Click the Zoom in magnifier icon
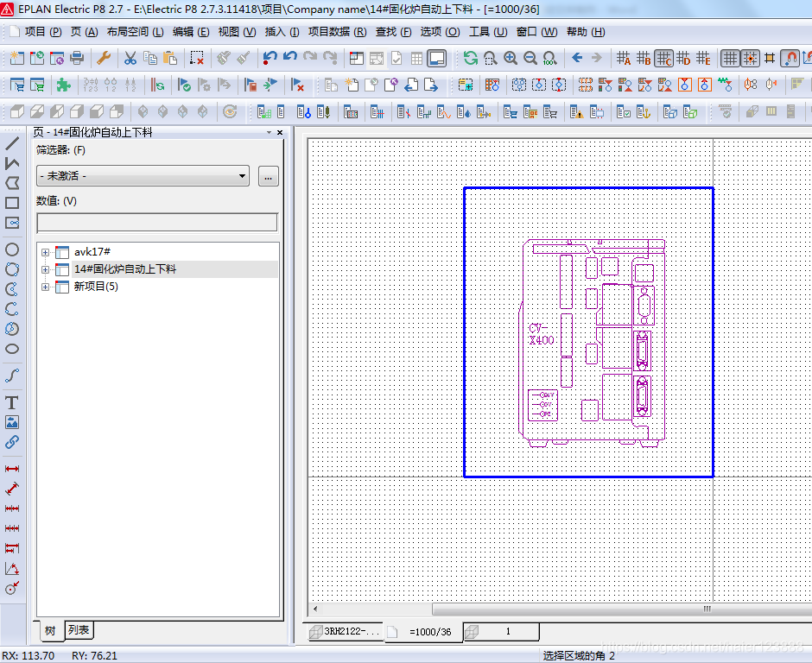Screen dimensions: 812x663 tap(510, 58)
